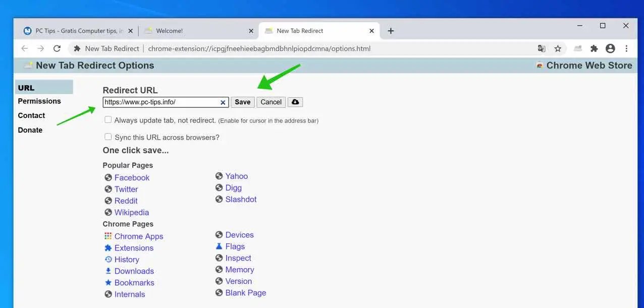Click the puzzle icon next to Extensions

tap(108, 248)
